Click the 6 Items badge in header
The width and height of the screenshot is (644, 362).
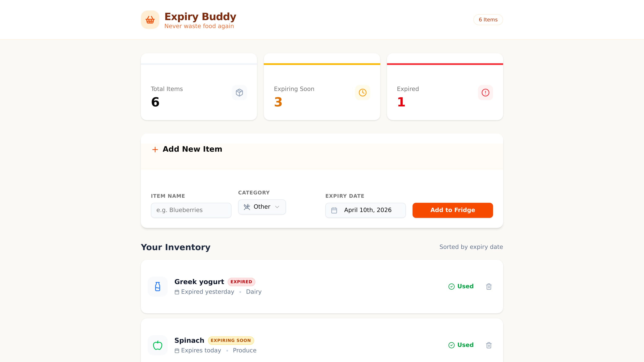(488, 20)
